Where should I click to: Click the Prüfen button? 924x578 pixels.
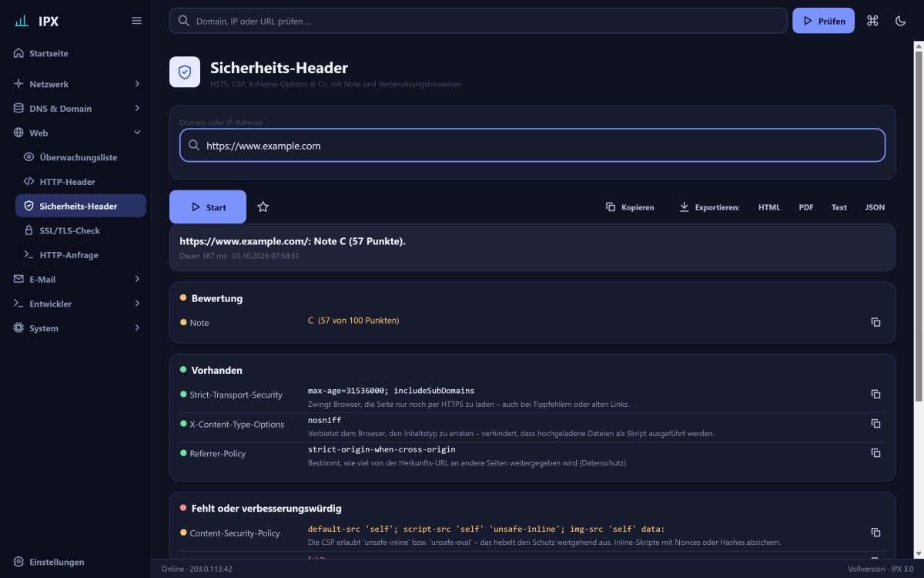(823, 21)
